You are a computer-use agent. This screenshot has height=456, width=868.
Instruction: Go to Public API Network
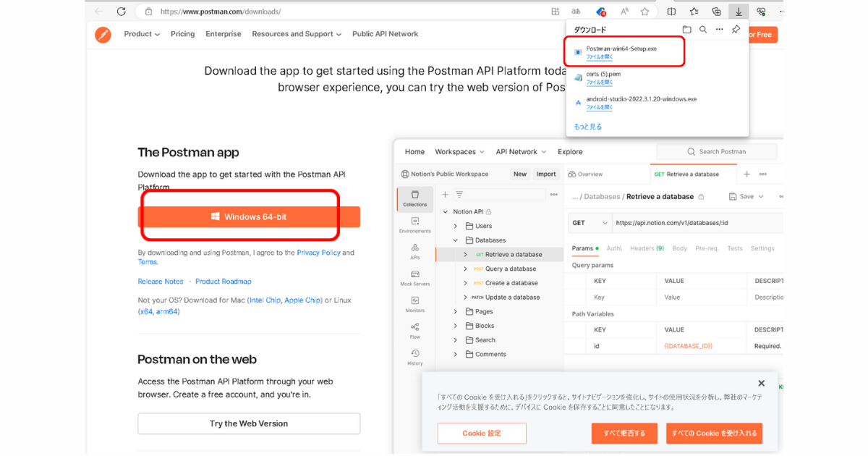click(x=385, y=34)
